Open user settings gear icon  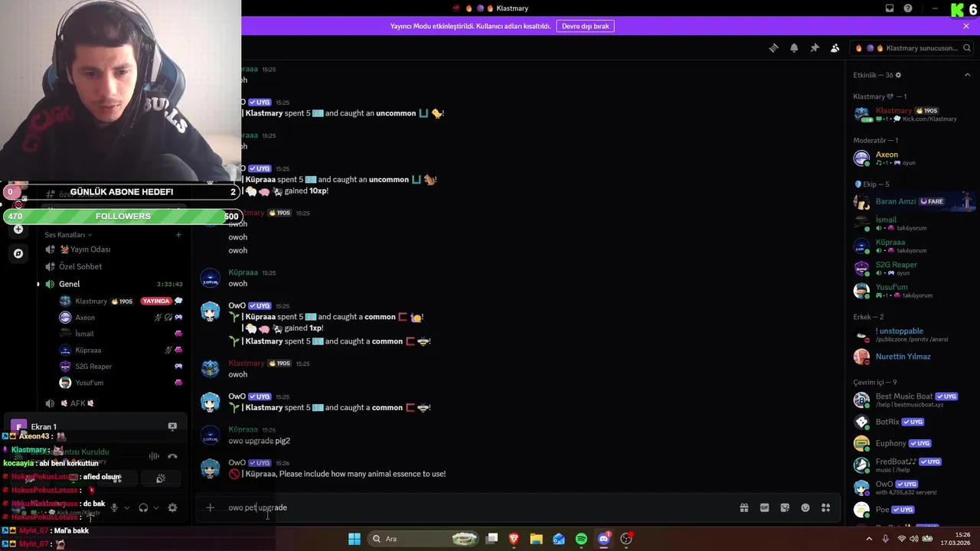point(172,507)
